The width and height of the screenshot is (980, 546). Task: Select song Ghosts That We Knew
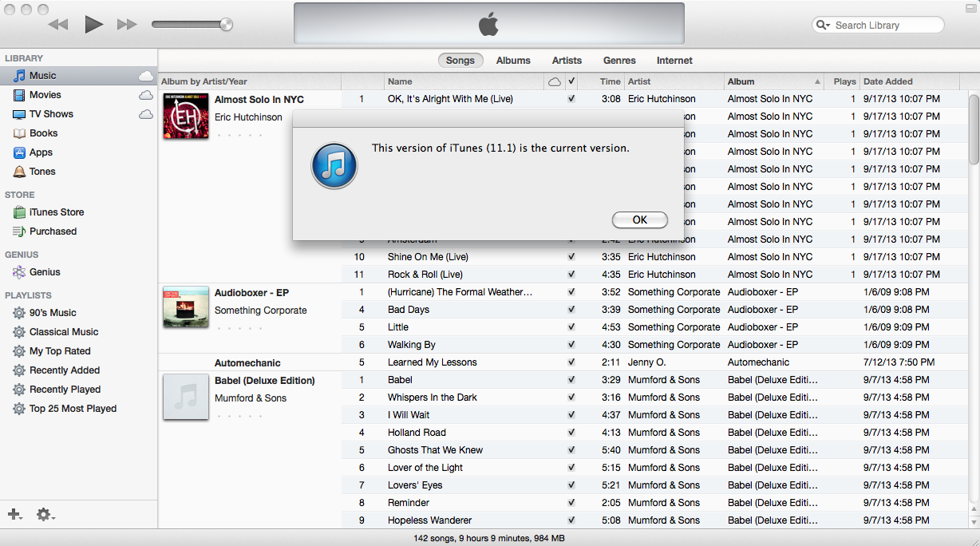[435, 450]
